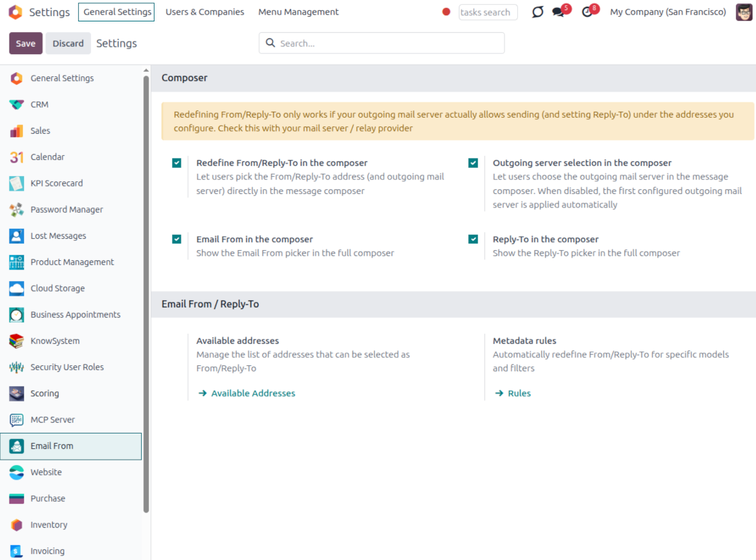Open the user avatar menu
Image resolution: width=756 pixels, height=560 pixels.
[743, 12]
